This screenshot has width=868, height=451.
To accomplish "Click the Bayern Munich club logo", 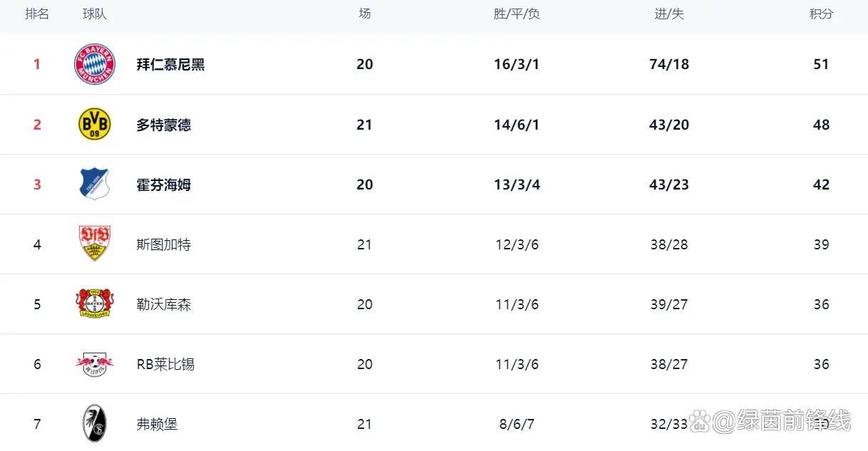I will click(95, 64).
